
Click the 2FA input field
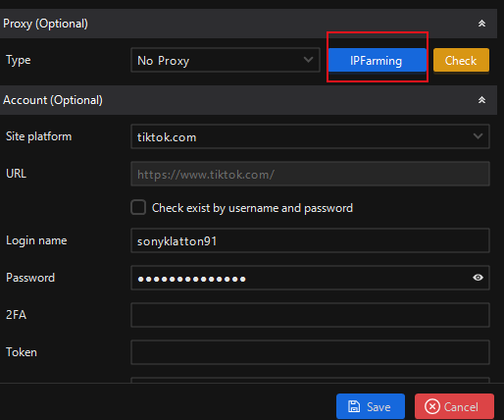310,315
